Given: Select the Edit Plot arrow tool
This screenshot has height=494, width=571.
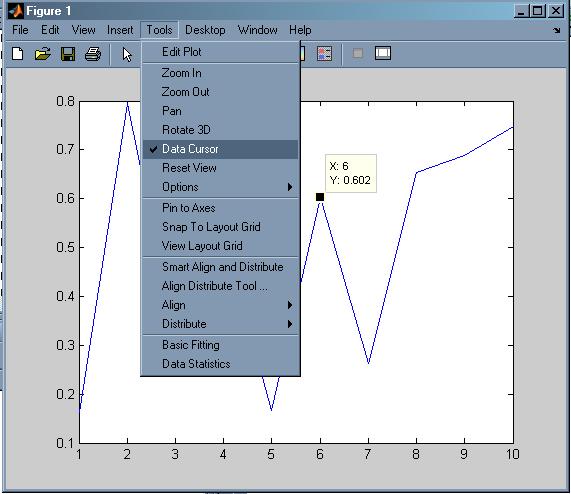Looking at the screenshot, I should pos(127,55).
